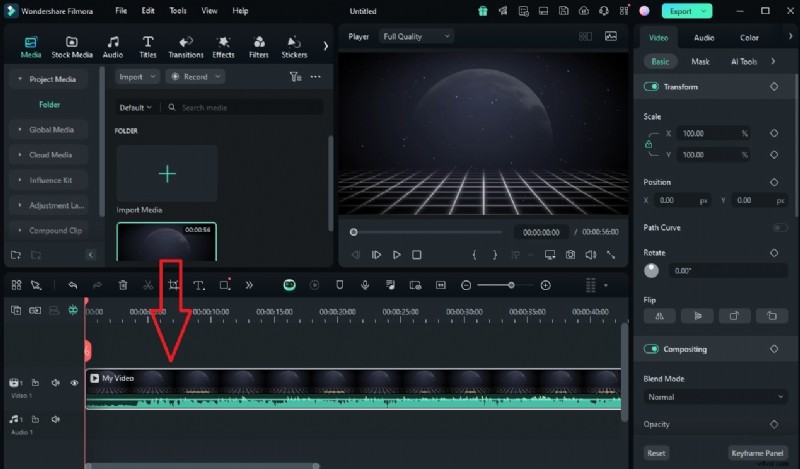
Task: Click the fullscreen expand icon in player
Action: (611, 254)
